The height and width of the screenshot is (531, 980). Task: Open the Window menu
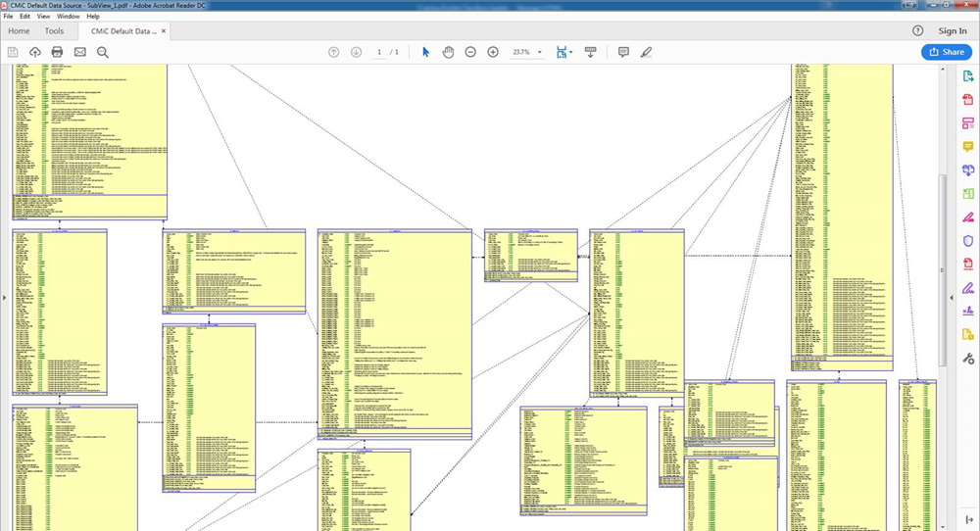69,17
